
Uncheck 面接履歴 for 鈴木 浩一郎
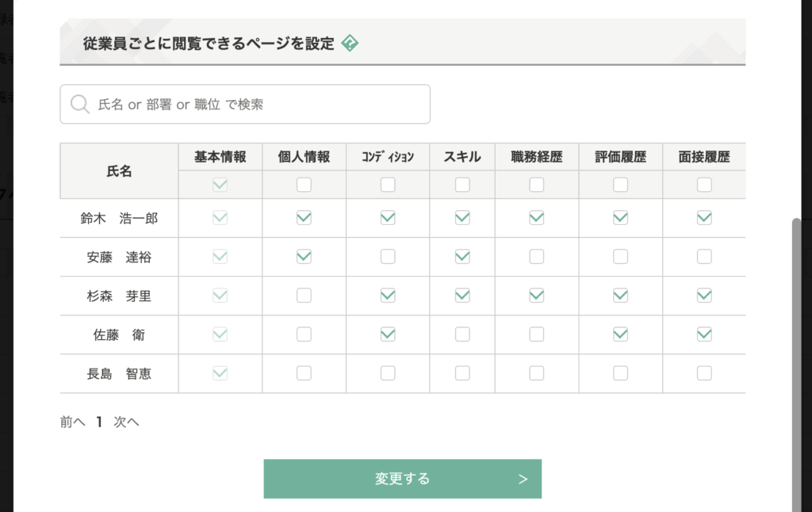point(704,218)
